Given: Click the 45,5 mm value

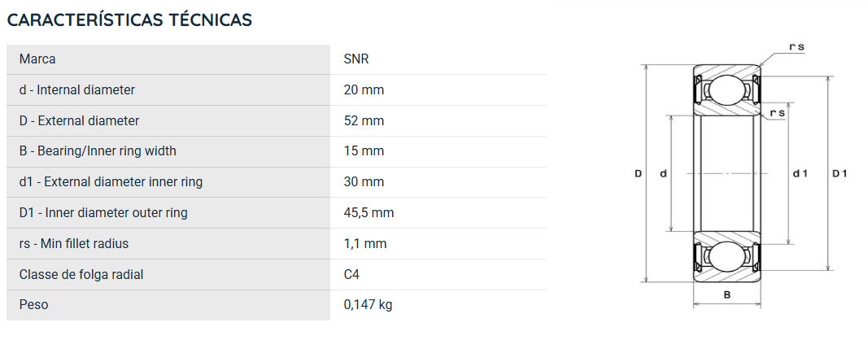Looking at the screenshot, I should [369, 212].
